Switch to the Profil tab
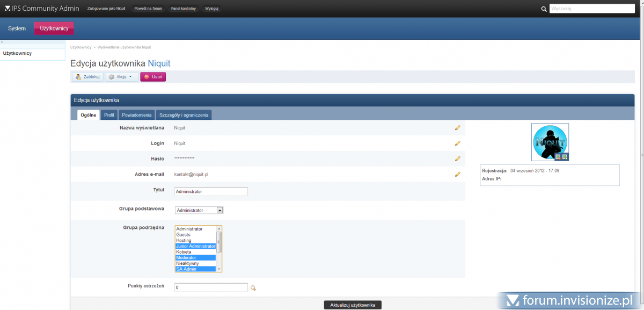This screenshot has height=310, width=644. pyautogui.click(x=109, y=115)
